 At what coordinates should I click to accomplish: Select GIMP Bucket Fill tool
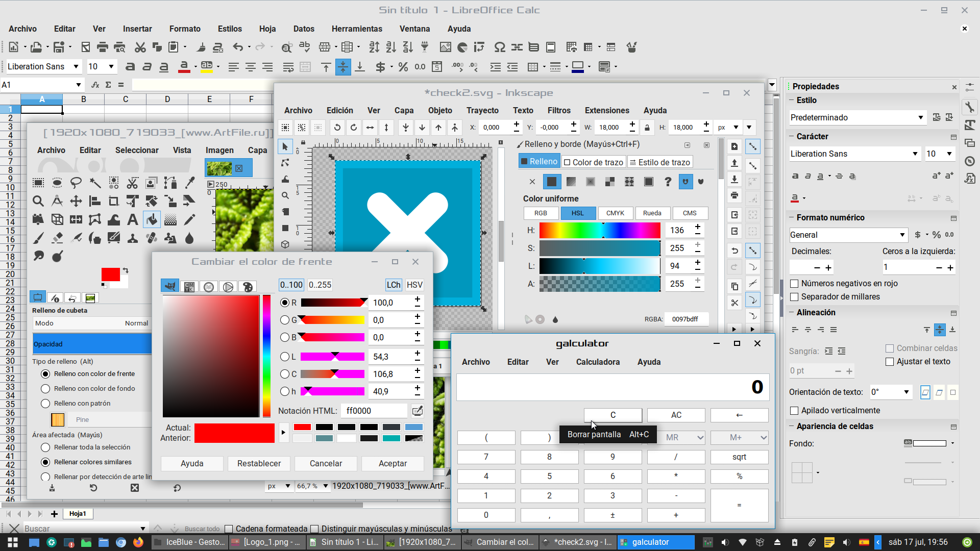[x=152, y=220]
